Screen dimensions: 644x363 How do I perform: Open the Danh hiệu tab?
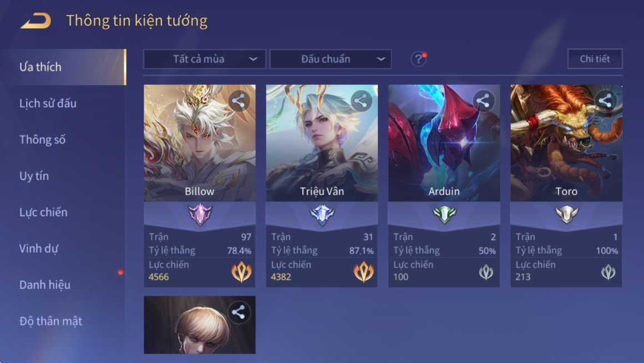tap(45, 285)
